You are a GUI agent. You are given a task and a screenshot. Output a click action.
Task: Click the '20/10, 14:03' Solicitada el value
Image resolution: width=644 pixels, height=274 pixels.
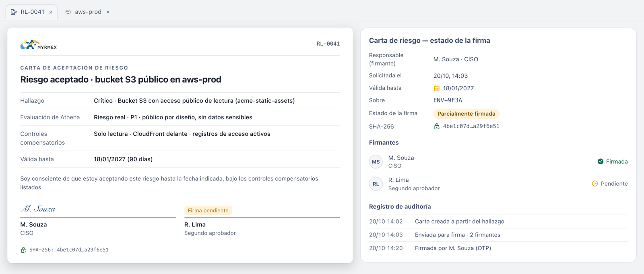(450, 76)
